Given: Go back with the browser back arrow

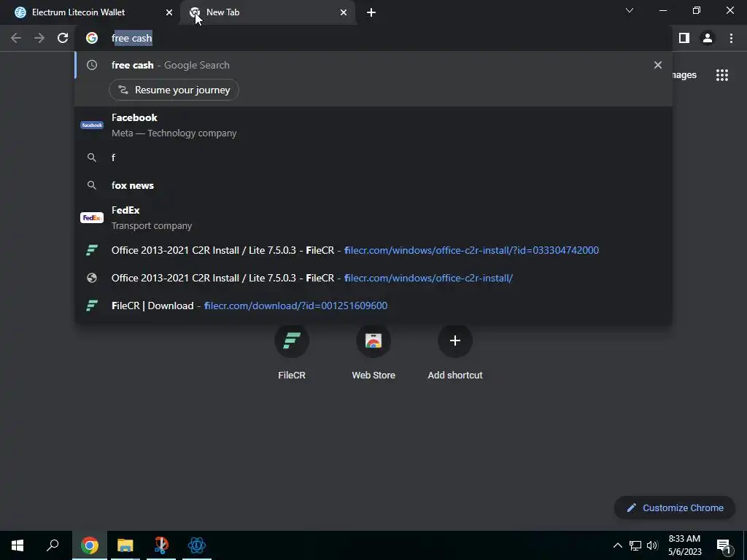Looking at the screenshot, I should pyautogui.click(x=16, y=38).
